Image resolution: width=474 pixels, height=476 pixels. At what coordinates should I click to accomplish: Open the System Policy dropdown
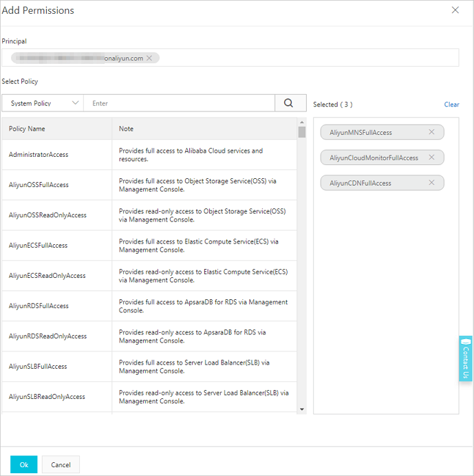(x=43, y=103)
